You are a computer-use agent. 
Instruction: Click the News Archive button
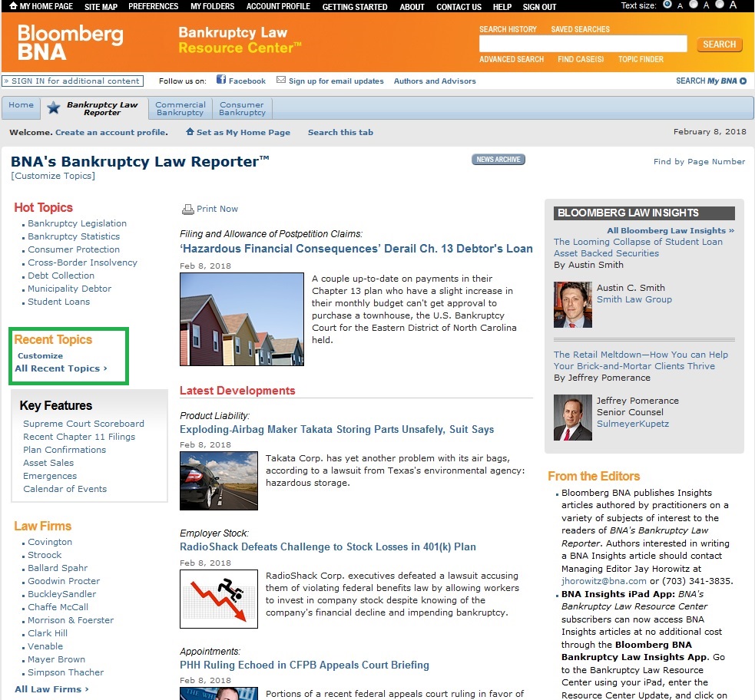[498, 159]
